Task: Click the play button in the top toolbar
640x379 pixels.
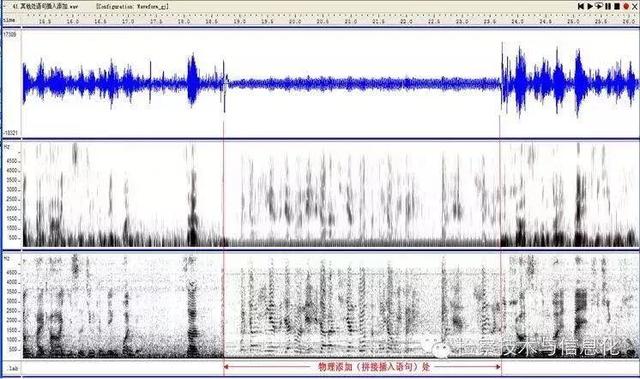Action: pyautogui.click(x=590, y=6)
